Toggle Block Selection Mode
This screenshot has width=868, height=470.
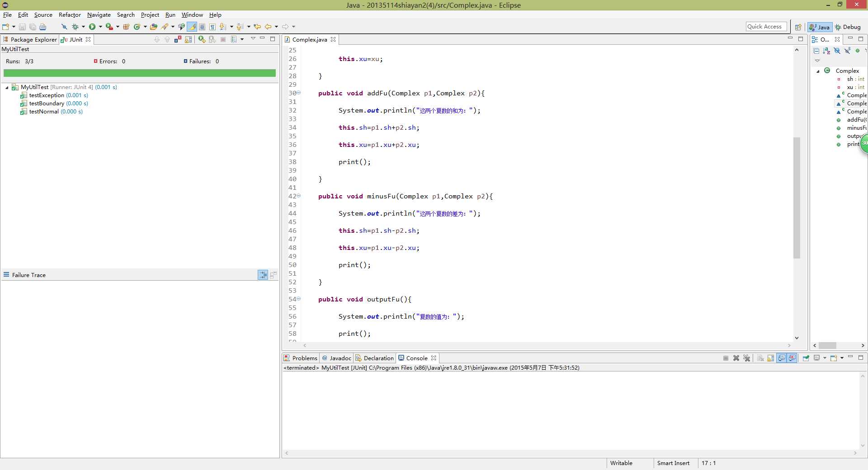click(202, 27)
